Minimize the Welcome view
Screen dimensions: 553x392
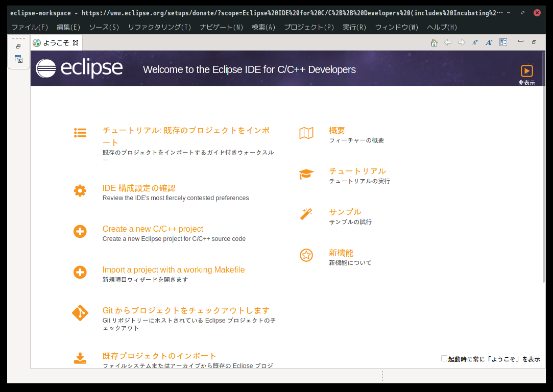(520, 41)
